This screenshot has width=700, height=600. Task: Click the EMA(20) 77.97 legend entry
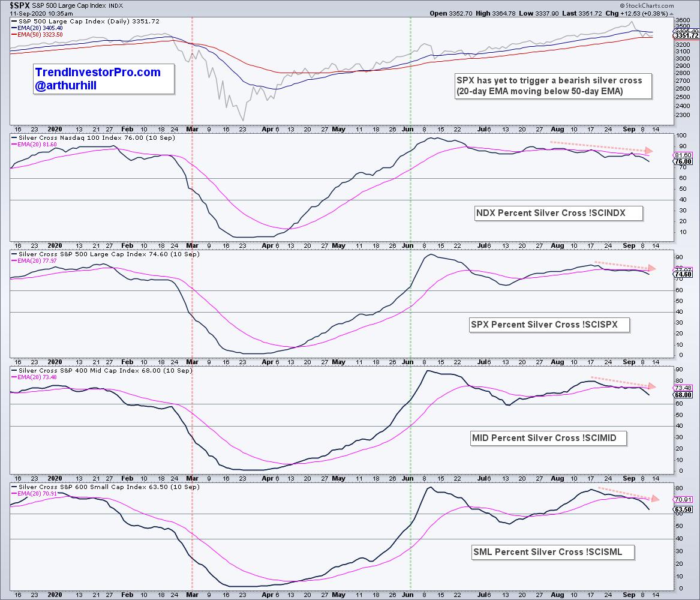click(34, 261)
